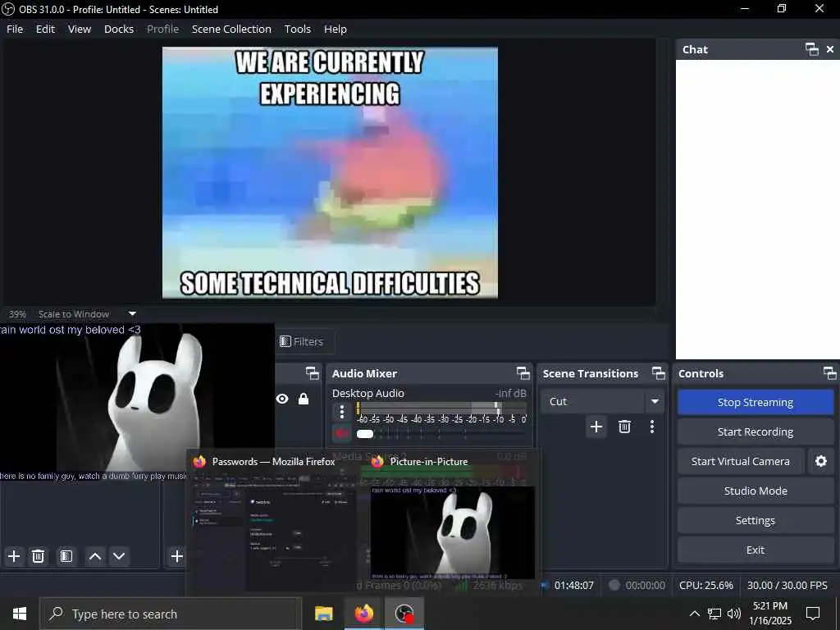Open Desktop Audio options three-dot menu
This screenshot has width=840, height=630.
[x=342, y=412]
